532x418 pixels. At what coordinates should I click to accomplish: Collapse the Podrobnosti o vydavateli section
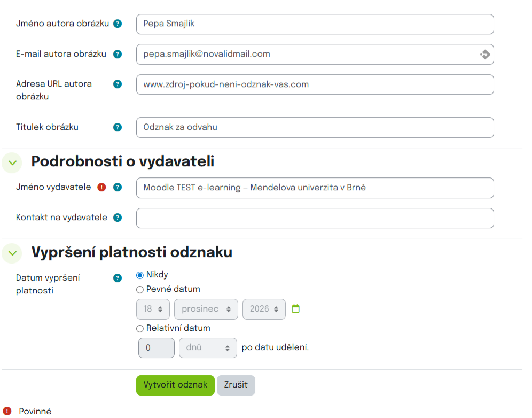click(12, 162)
